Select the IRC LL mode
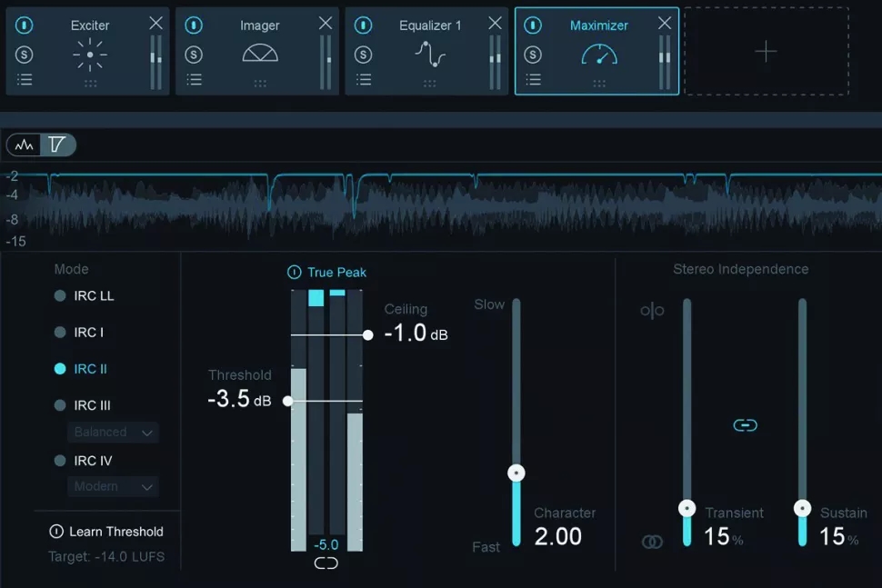This screenshot has width=882, height=588. [60, 296]
